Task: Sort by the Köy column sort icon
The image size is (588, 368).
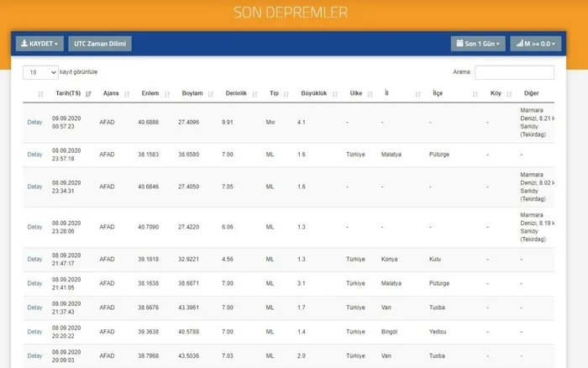Action: [509, 94]
